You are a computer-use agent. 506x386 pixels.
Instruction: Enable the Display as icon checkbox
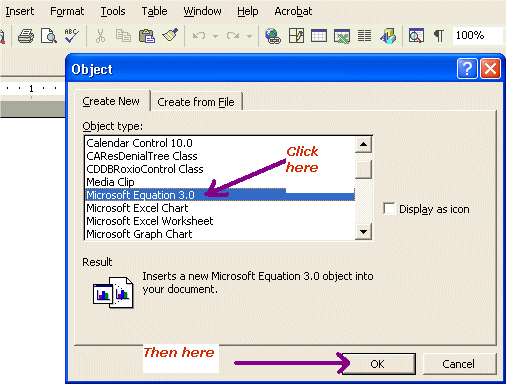389,209
